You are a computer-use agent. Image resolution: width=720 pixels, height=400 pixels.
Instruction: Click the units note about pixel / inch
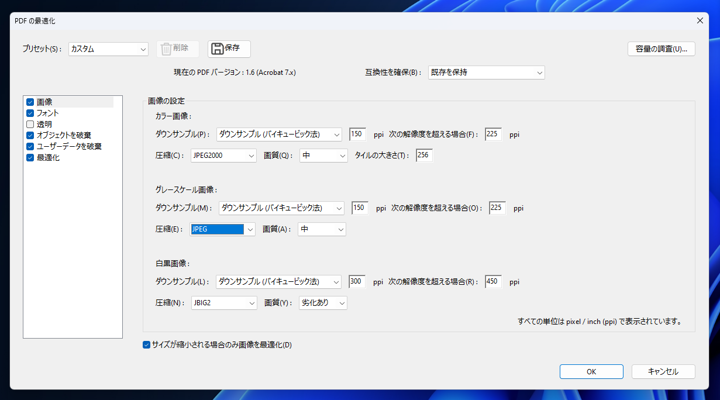(600, 321)
